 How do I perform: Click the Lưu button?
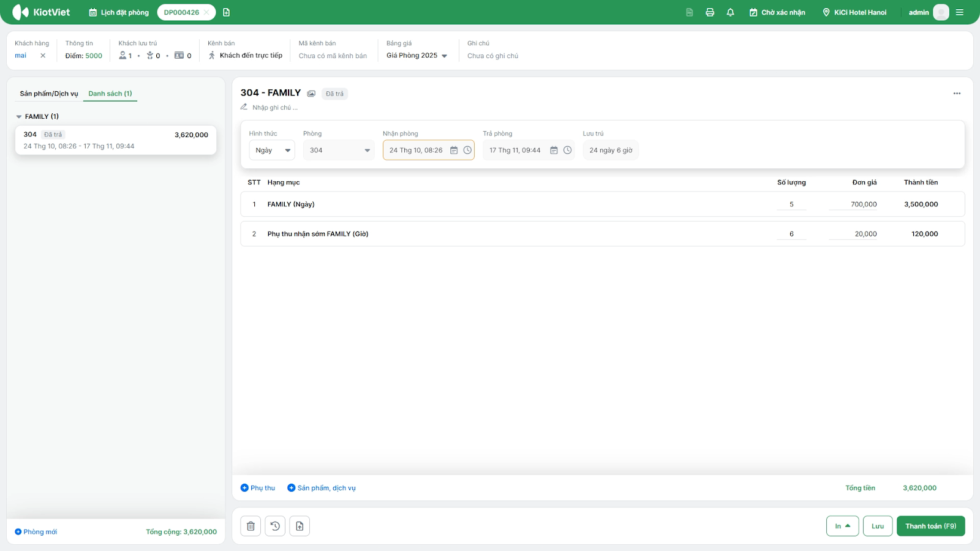(x=877, y=526)
